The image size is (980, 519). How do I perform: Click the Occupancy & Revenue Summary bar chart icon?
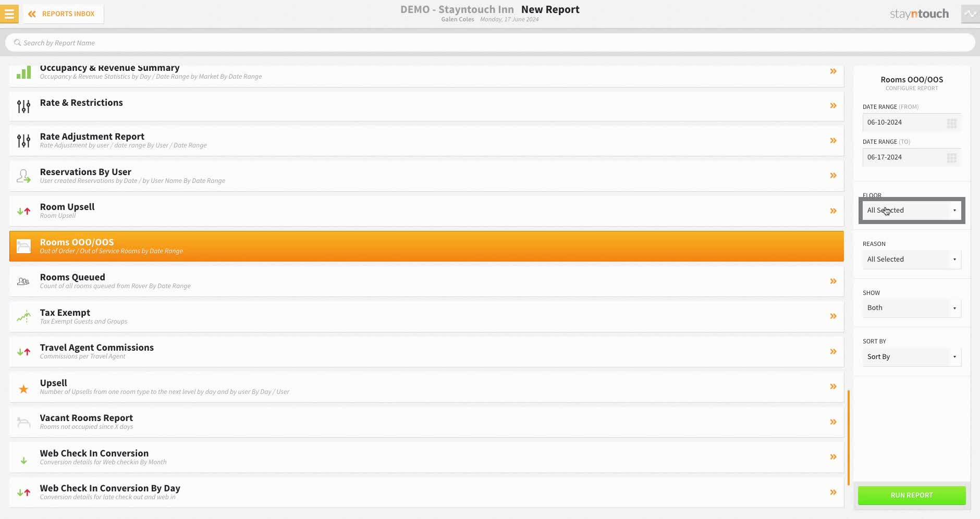click(x=23, y=72)
